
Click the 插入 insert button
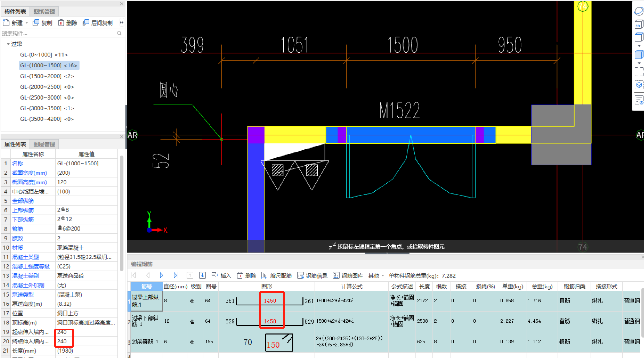coord(221,275)
